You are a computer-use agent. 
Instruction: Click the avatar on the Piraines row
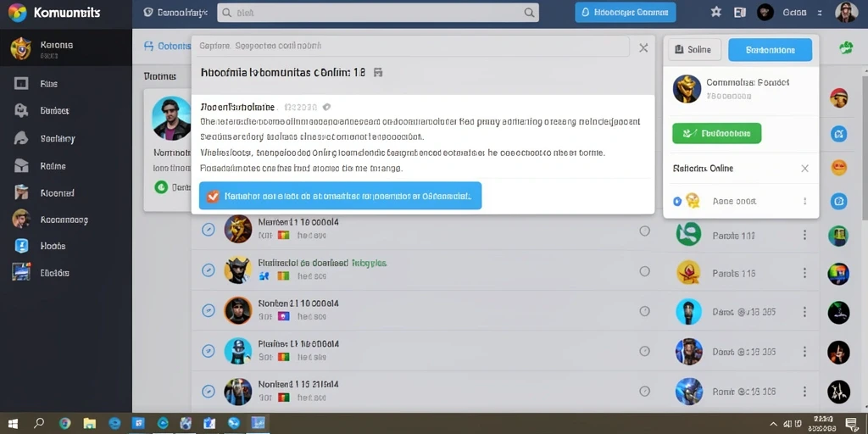(238, 350)
